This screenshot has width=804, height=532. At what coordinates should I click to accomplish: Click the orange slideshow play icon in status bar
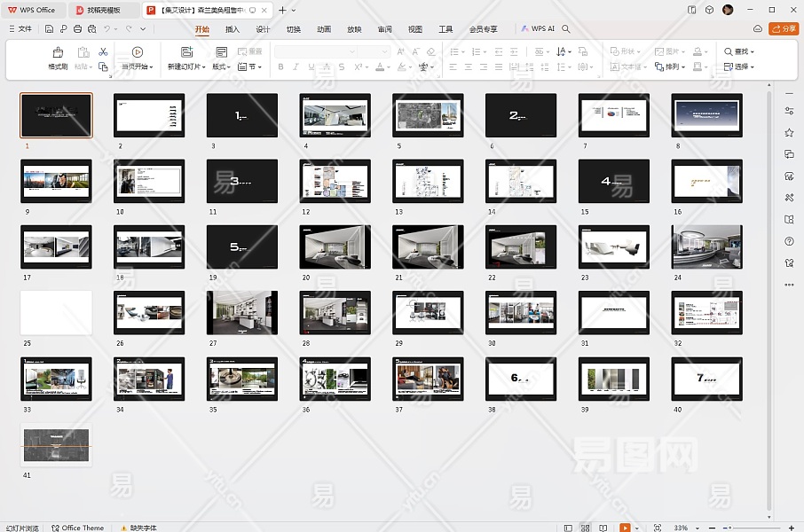pos(625,528)
